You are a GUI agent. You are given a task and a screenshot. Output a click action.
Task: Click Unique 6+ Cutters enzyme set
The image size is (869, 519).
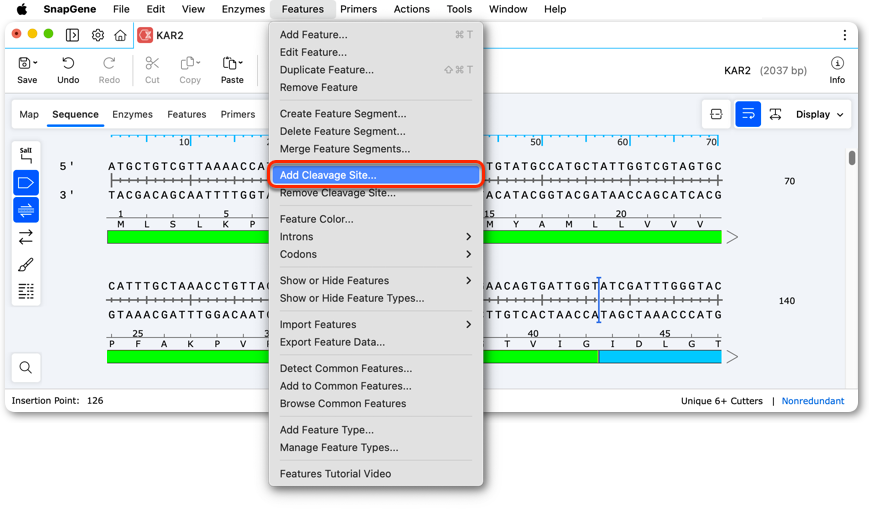[x=722, y=401]
